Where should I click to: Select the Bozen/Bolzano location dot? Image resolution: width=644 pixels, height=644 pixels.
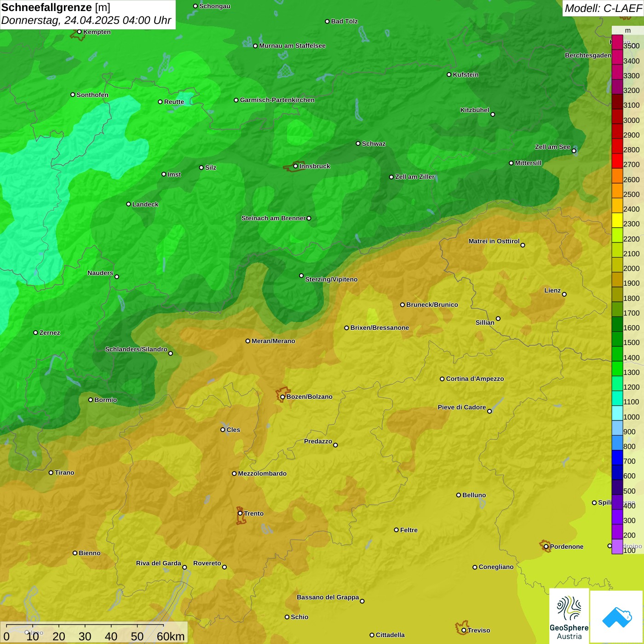282,397
